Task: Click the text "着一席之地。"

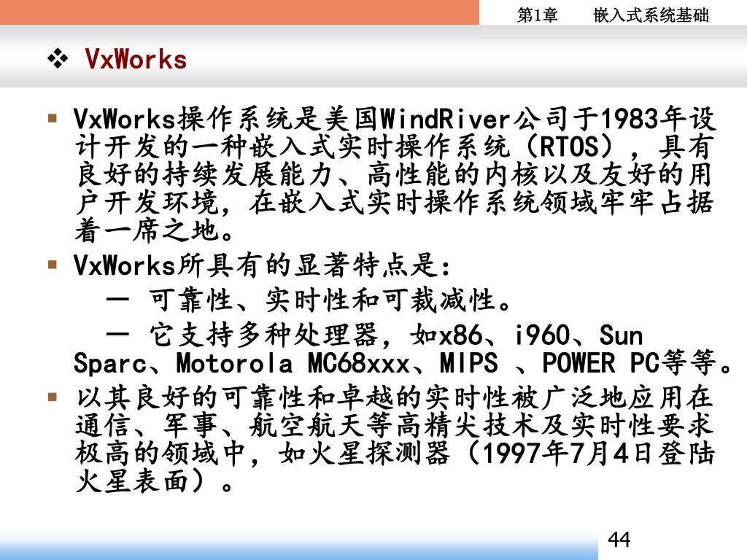Action: (155, 231)
